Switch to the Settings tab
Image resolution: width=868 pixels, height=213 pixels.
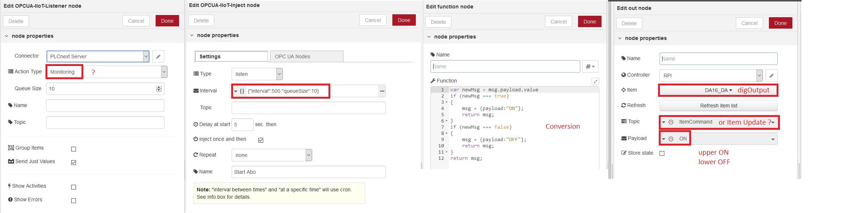(x=231, y=56)
